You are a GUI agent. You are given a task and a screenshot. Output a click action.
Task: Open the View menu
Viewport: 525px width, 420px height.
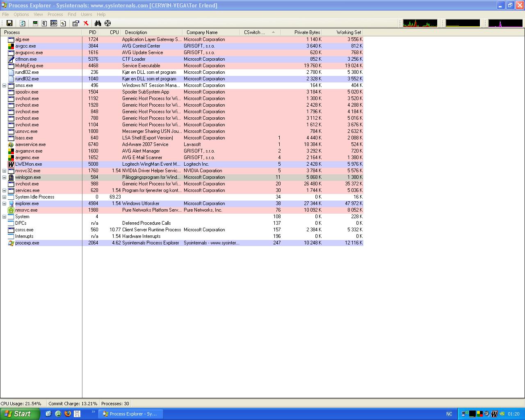(x=38, y=14)
